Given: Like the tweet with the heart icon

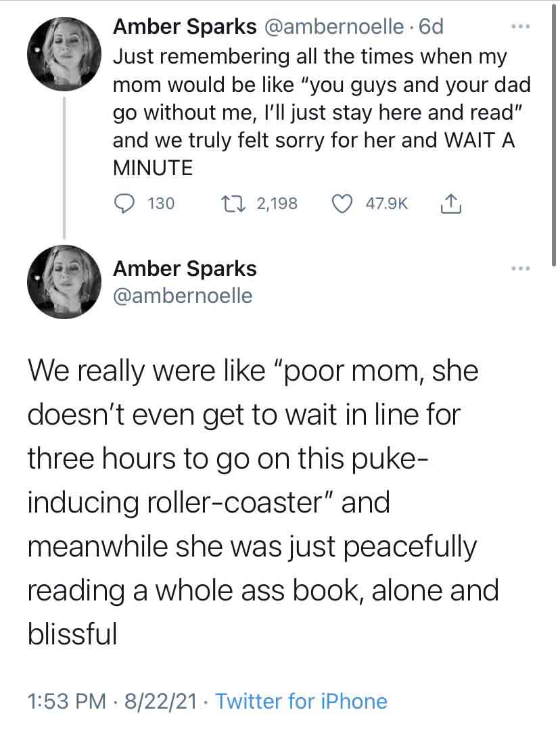Looking at the screenshot, I should point(342,204).
